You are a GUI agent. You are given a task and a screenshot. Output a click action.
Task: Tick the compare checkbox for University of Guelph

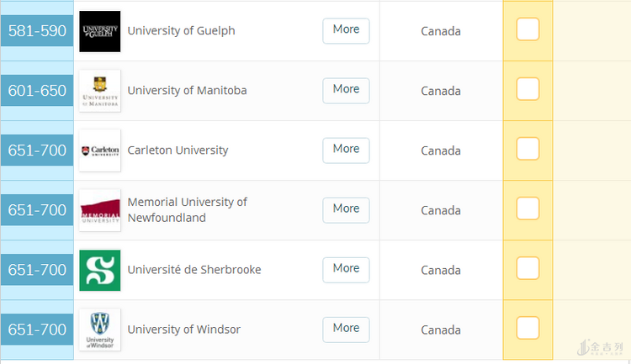tap(528, 29)
